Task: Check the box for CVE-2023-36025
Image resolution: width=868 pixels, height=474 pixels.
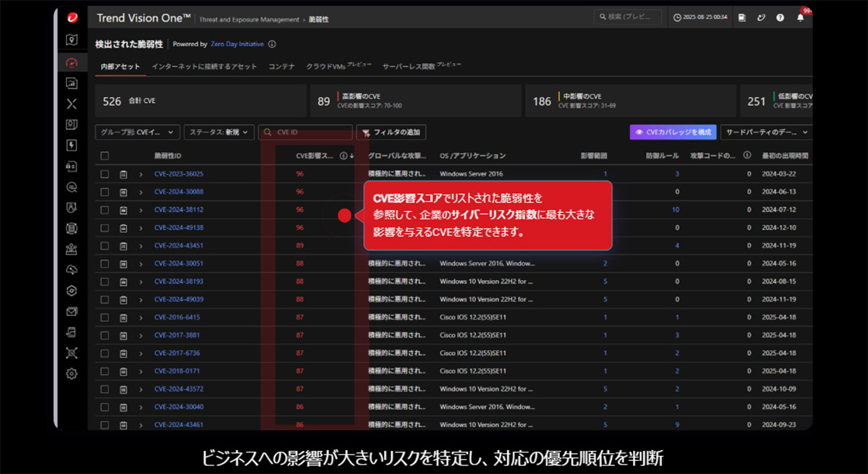Action: 105,174
